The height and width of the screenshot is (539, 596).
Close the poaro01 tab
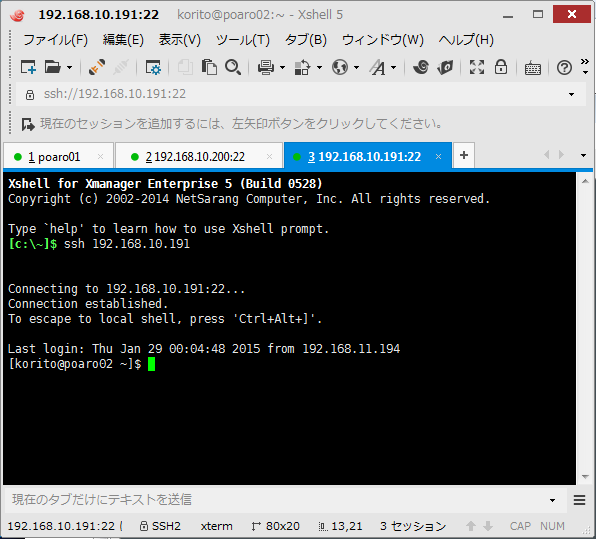pos(100,156)
